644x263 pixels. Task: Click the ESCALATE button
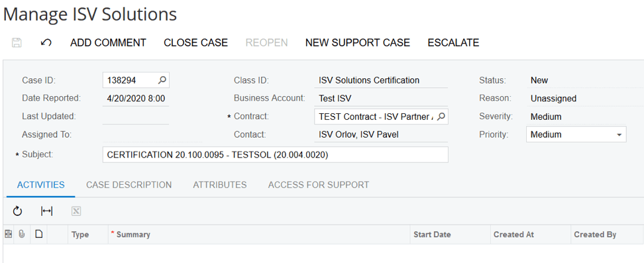pyautogui.click(x=453, y=43)
